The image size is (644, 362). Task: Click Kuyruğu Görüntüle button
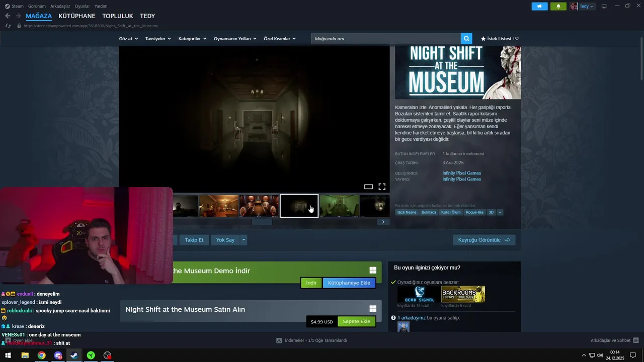(x=484, y=240)
